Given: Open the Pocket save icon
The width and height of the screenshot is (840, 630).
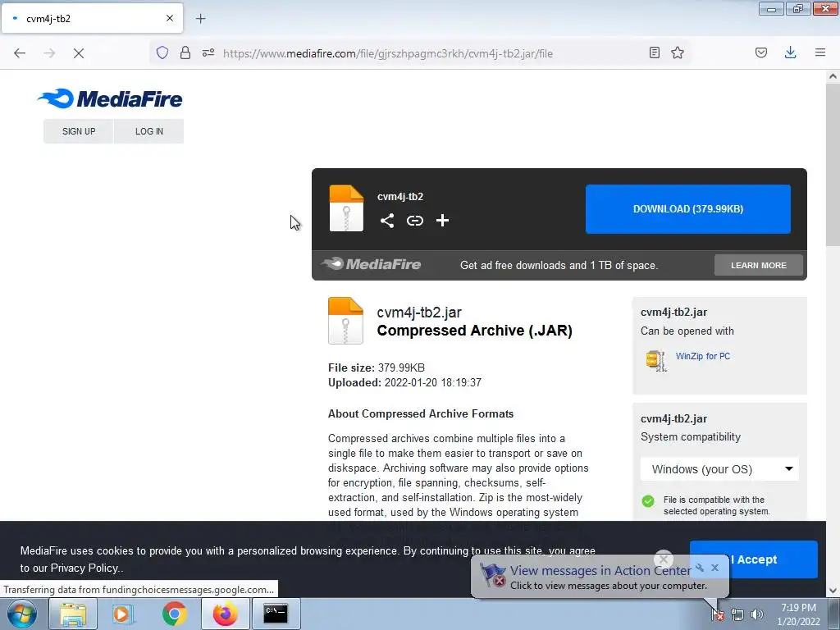Looking at the screenshot, I should click(x=761, y=52).
